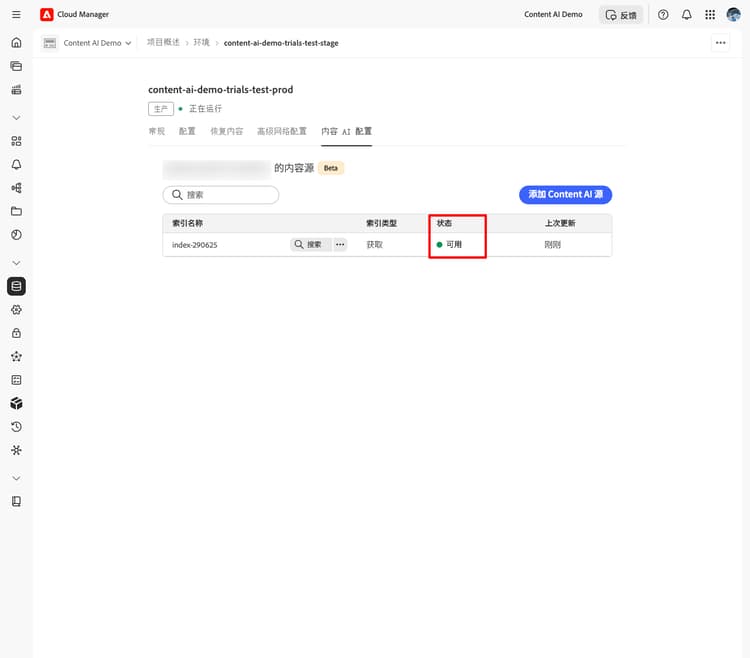This screenshot has height=658, width=750.
Task: Click the 刚刚 last updated cell
Action: point(552,245)
